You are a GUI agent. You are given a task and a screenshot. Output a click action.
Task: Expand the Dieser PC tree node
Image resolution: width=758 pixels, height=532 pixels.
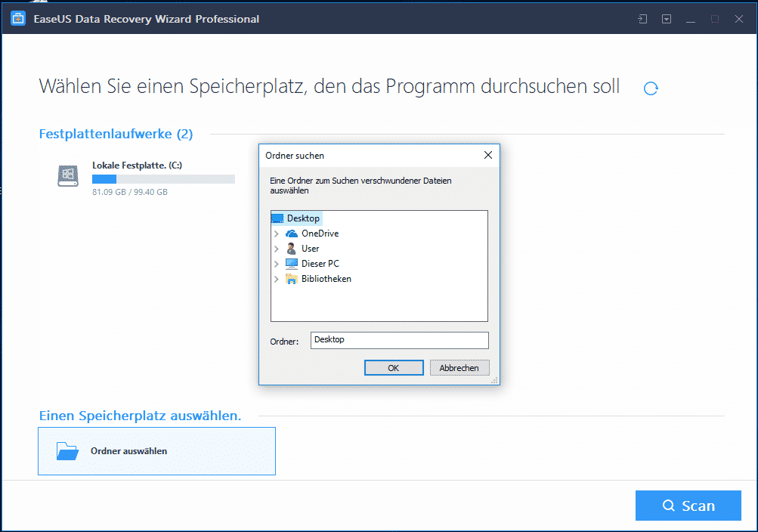coord(277,264)
